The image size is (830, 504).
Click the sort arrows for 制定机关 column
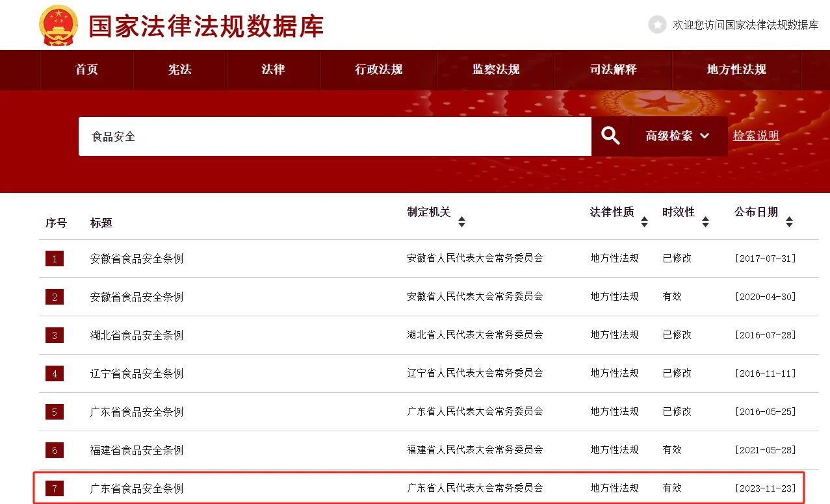(x=461, y=221)
